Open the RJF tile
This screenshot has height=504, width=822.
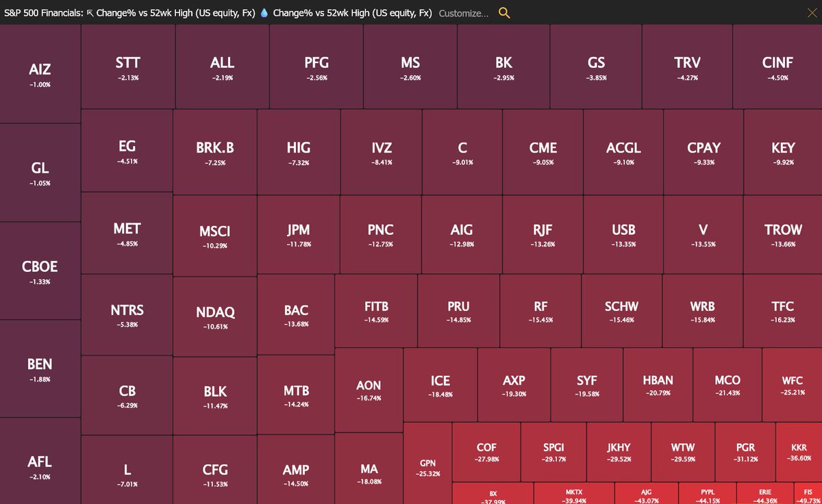coord(543,235)
